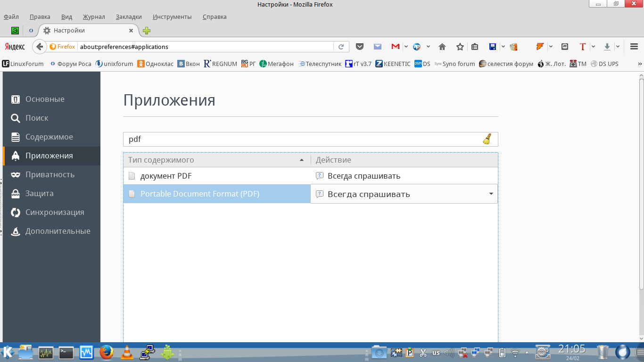Switch to the Настройки tab
This screenshot has width=644, height=362.
89,31
